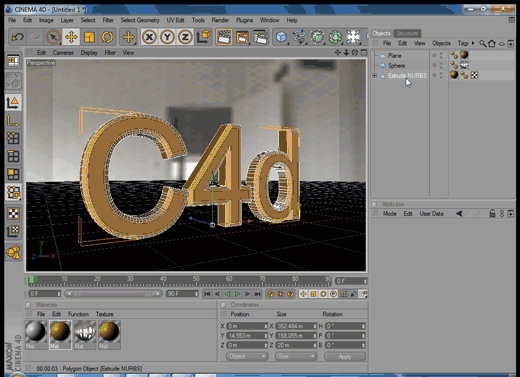Select the Rotate tool
520x377 pixels.
point(107,37)
